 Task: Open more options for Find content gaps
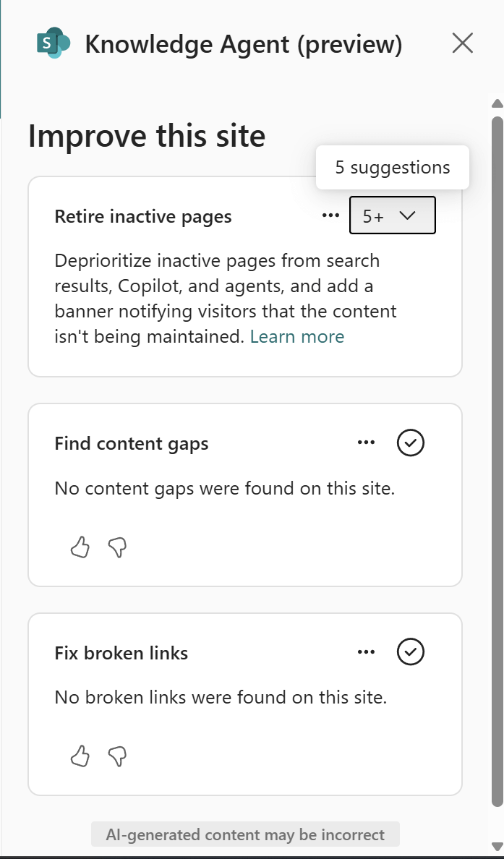tap(366, 443)
